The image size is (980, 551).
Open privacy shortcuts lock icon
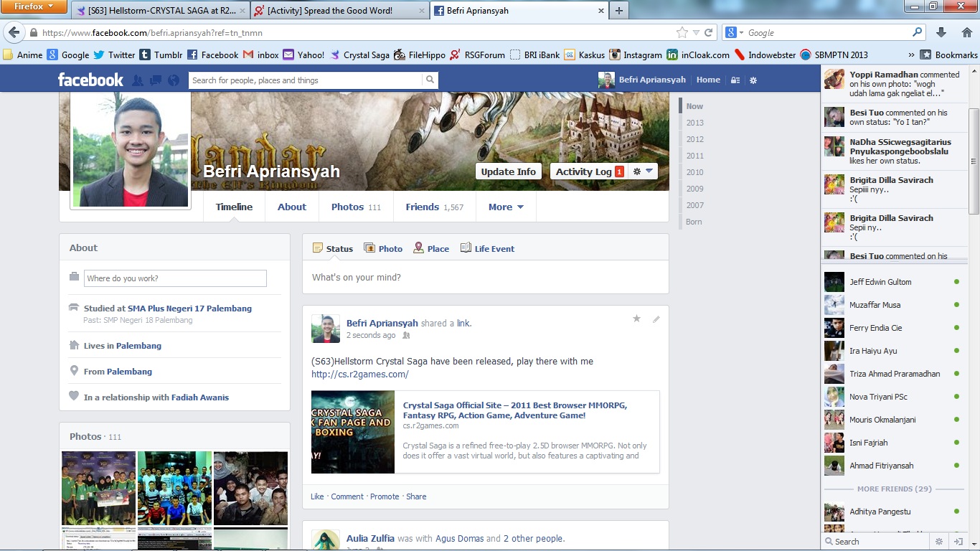coord(735,80)
